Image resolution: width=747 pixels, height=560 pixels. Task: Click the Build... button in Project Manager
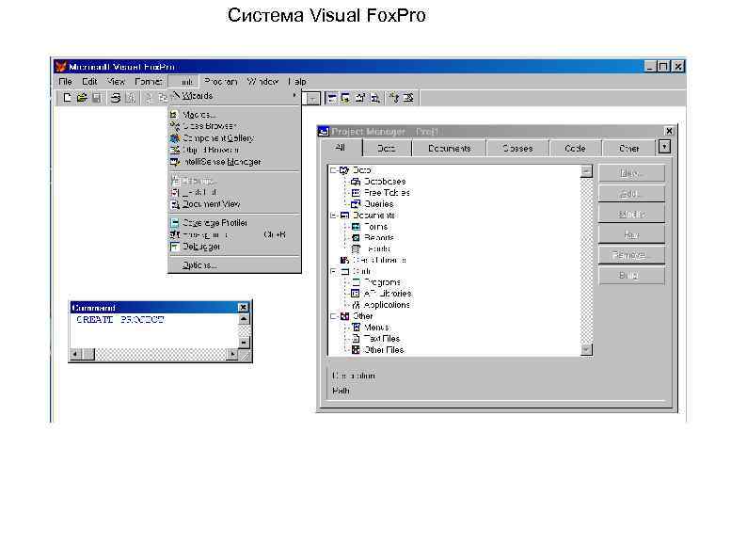[631, 276]
